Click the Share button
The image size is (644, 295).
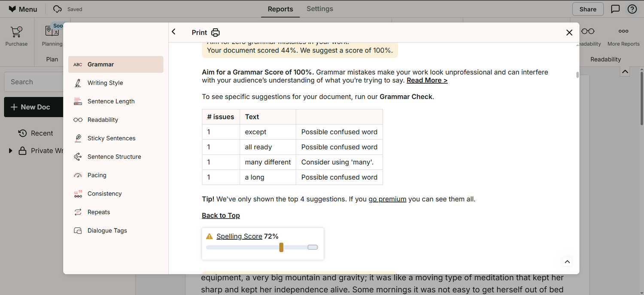(x=588, y=9)
